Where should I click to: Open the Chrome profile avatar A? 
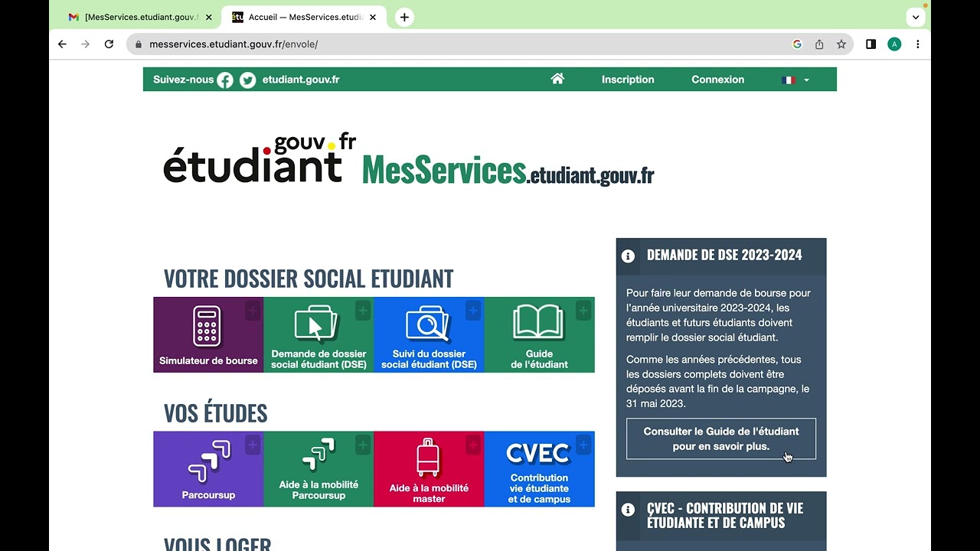pos(894,44)
